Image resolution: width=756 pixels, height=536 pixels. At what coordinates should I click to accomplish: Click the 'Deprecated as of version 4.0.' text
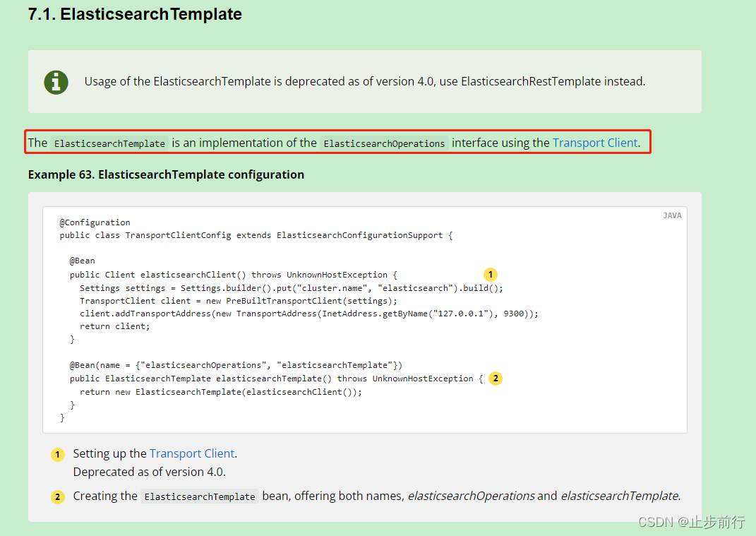click(150, 472)
